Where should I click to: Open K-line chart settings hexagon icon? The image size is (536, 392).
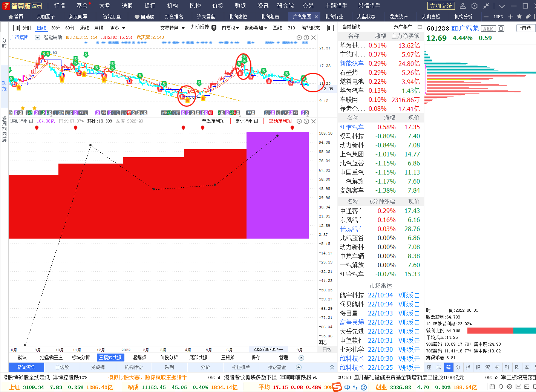(299, 38)
